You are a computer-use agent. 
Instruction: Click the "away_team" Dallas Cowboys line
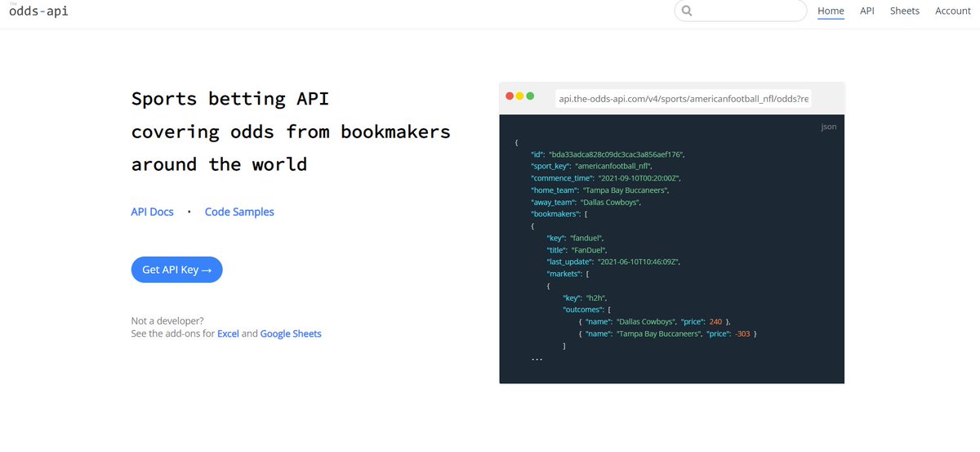(587, 202)
